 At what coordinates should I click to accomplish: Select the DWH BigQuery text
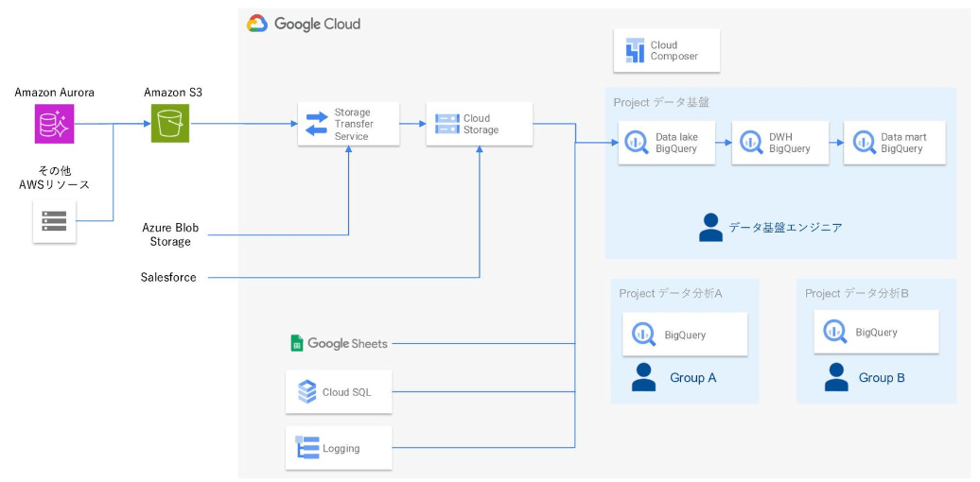pos(790,143)
